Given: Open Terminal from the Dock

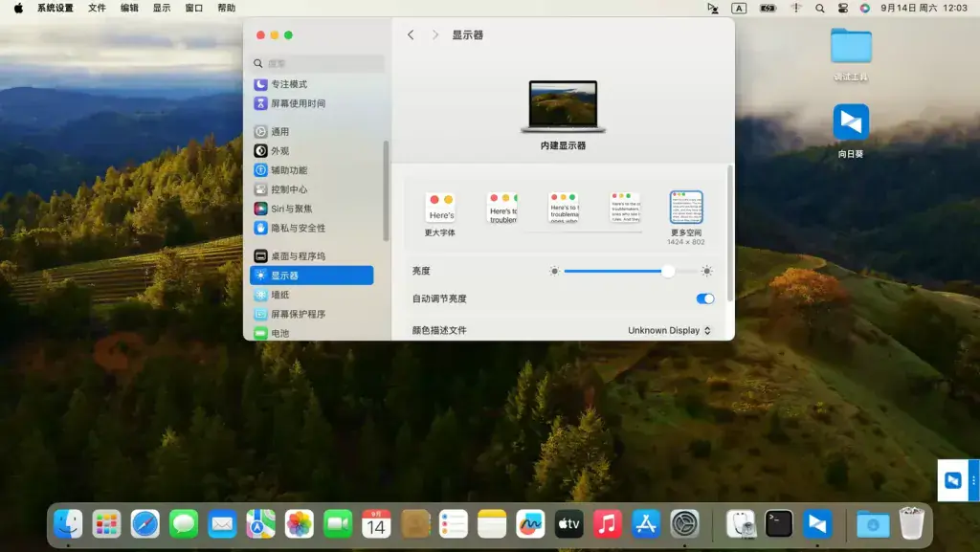Looking at the screenshot, I should pos(779,524).
